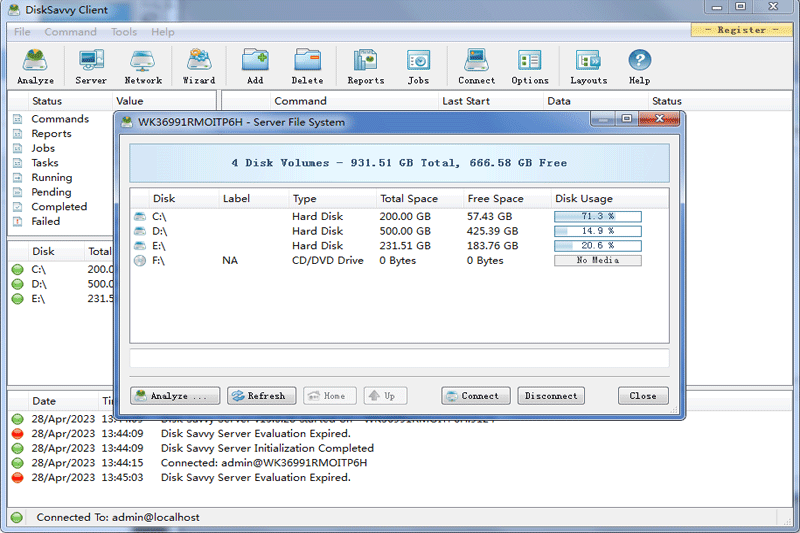Sort by the Total Space column
This screenshot has height=533, width=800.
419,198
